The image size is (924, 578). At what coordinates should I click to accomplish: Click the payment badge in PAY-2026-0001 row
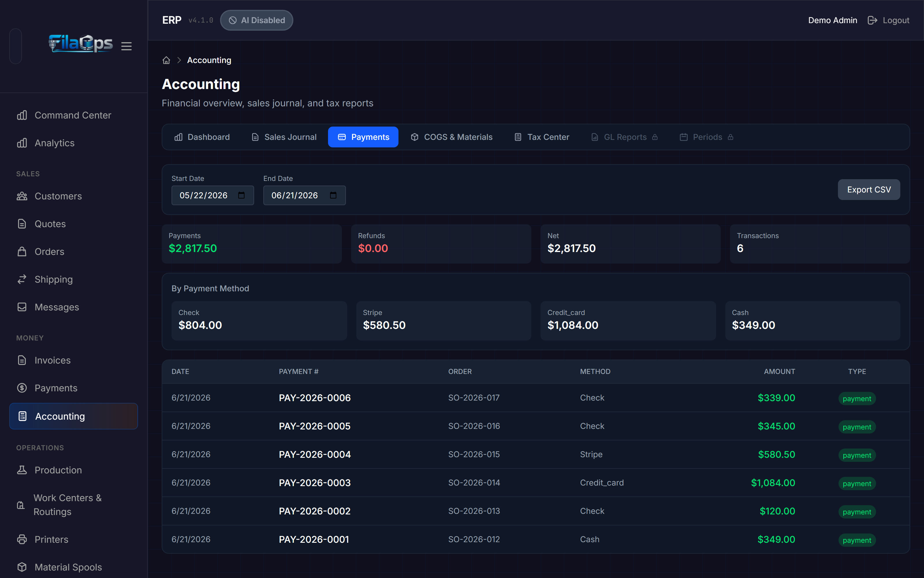[857, 540]
